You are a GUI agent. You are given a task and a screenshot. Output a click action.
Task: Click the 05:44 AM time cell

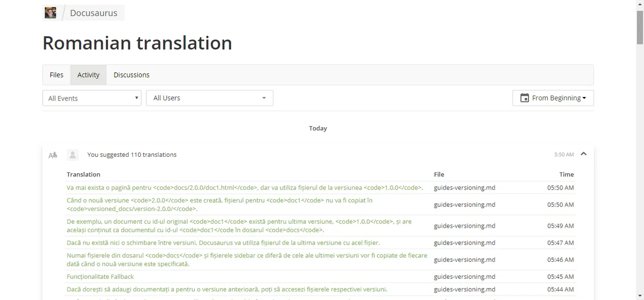click(x=560, y=289)
